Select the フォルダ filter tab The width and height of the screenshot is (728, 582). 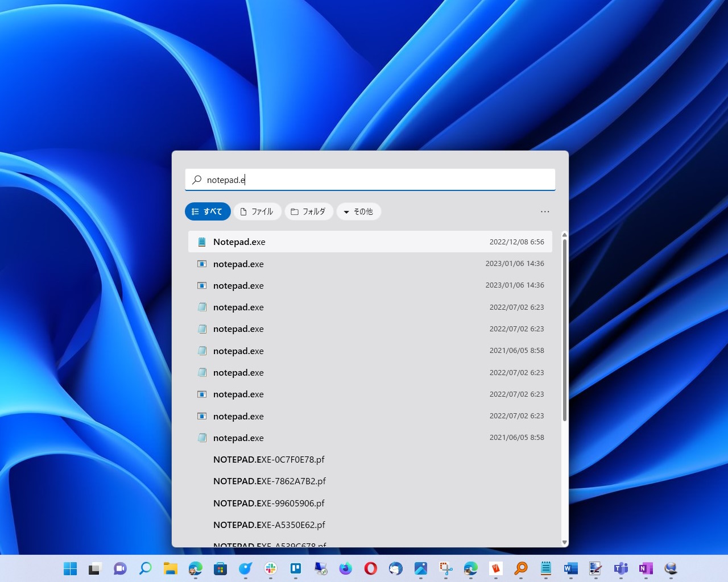(x=308, y=211)
